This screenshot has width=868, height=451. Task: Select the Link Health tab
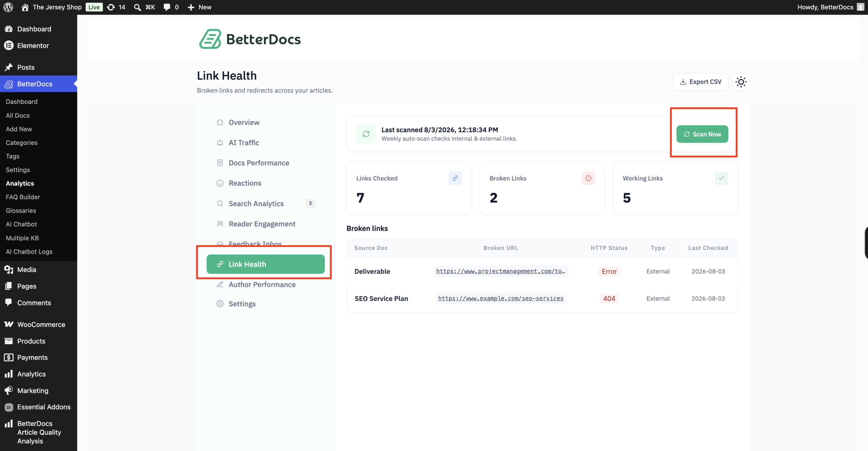click(x=265, y=264)
